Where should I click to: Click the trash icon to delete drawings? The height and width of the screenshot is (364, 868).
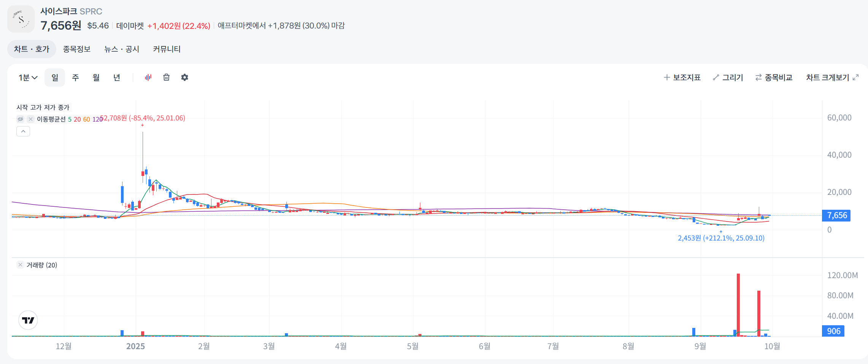166,78
